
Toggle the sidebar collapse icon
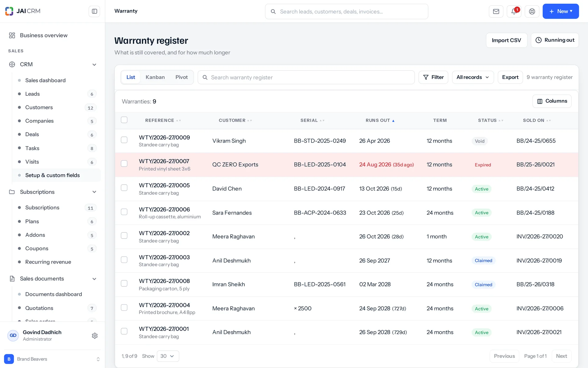pos(94,11)
